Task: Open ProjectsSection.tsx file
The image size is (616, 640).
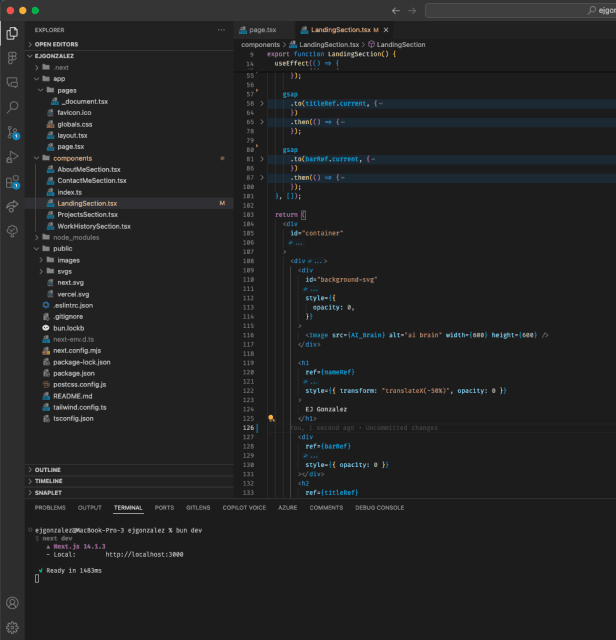Action: (129, 214)
